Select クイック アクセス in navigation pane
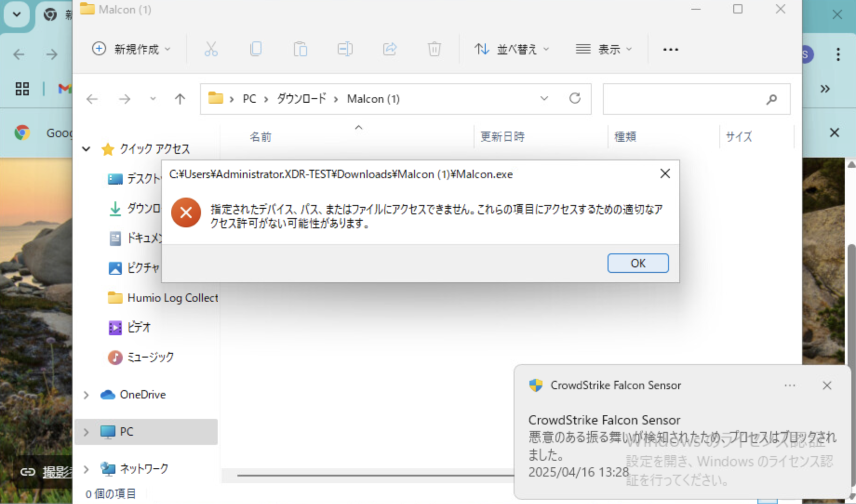 pyautogui.click(x=146, y=149)
